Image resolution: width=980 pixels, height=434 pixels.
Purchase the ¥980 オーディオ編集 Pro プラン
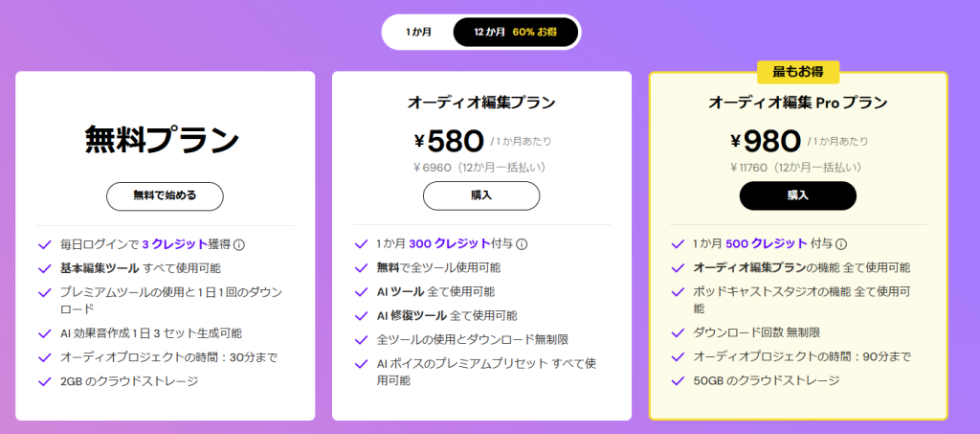pos(798,195)
